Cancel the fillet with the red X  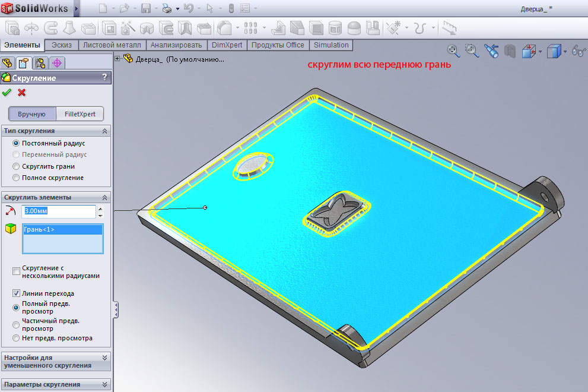(x=22, y=92)
